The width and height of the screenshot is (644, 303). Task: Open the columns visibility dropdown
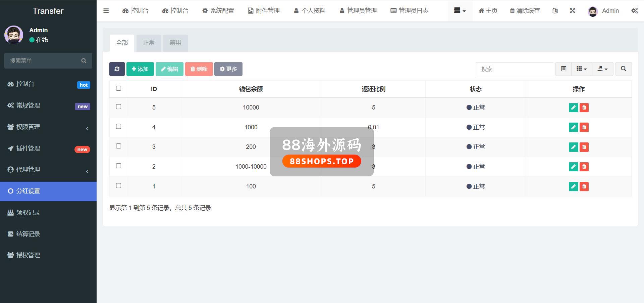pos(581,69)
